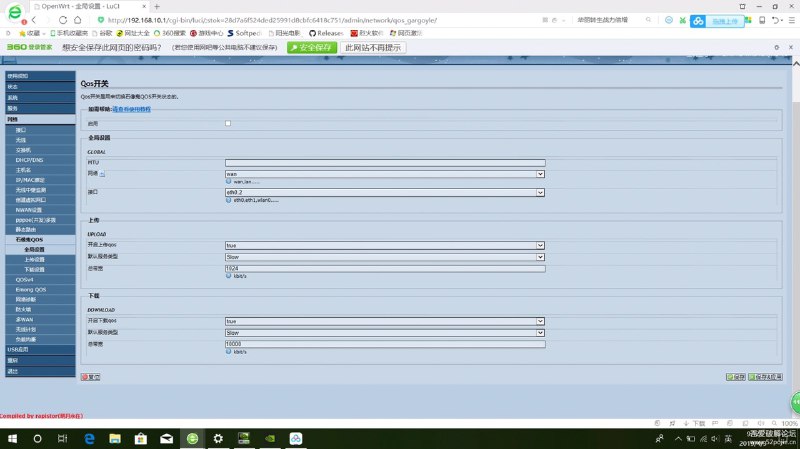Open the QoS usage tutorial link
The width and height of the screenshot is (800, 449).
click(x=131, y=108)
